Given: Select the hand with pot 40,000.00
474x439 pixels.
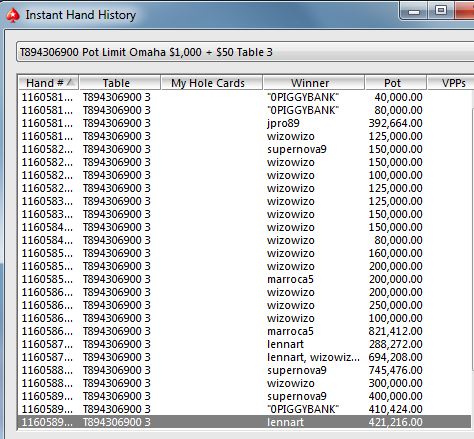Looking at the screenshot, I should [245, 97].
